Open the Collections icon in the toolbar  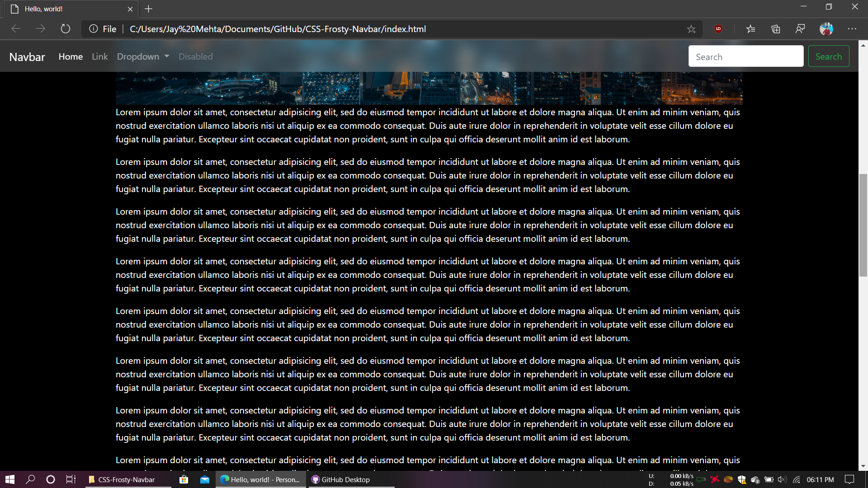776,29
